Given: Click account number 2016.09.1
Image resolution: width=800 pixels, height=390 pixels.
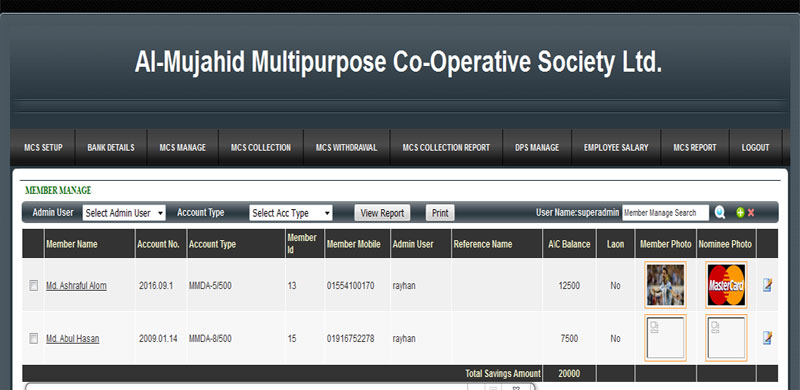Looking at the screenshot, I should (156, 285).
